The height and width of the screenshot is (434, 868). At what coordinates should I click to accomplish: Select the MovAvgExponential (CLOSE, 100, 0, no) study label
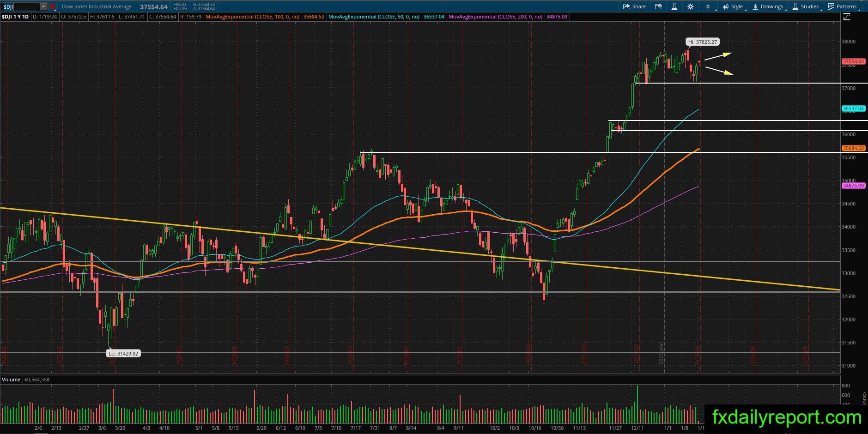tap(253, 17)
